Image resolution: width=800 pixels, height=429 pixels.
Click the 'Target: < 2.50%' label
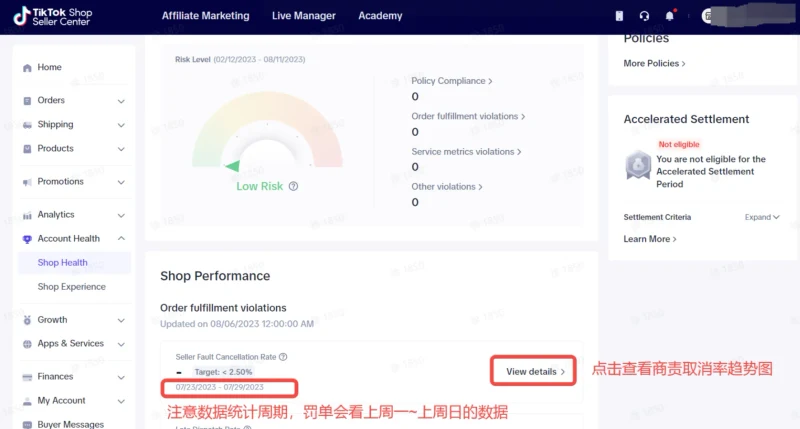pos(223,372)
